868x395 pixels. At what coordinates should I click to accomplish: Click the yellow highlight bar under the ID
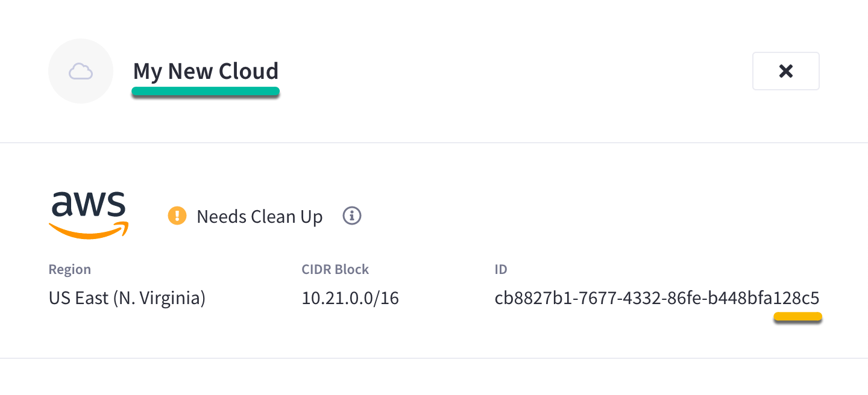click(797, 316)
